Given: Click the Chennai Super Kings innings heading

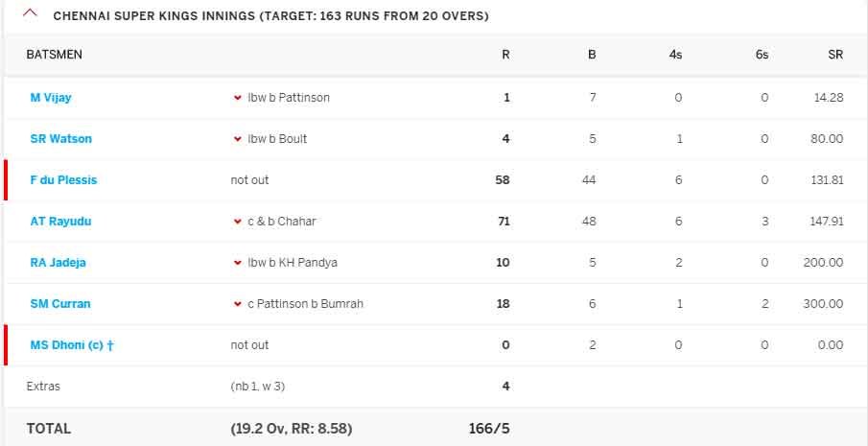Looking at the screenshot, I should [x=270, y=16].
